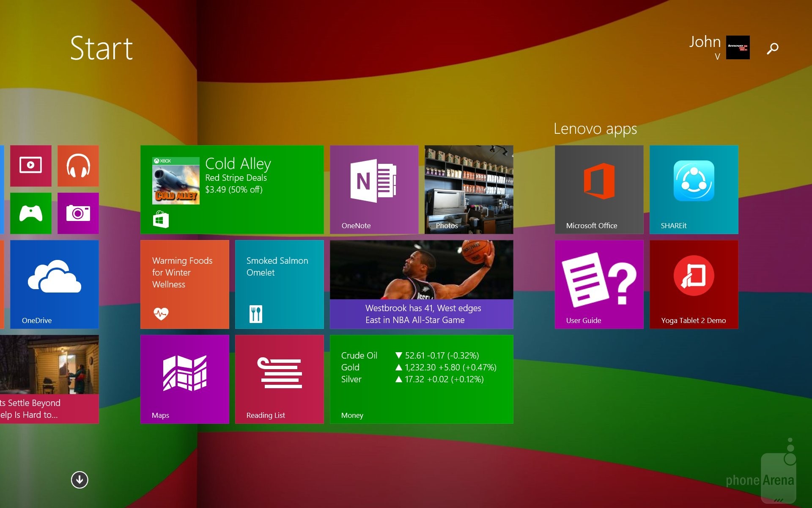Open the Reading List tile

[x=279, y=379]
